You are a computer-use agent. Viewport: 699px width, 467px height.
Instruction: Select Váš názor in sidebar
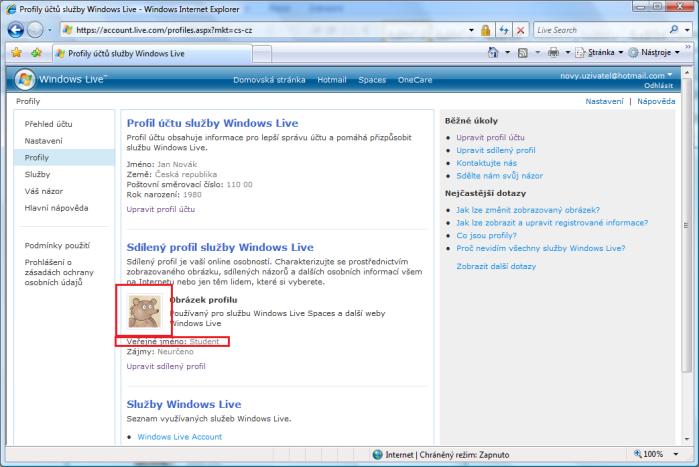44,191
